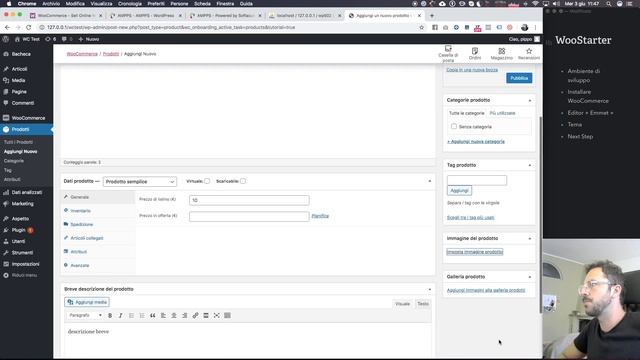Viewport: 640px width, 360px height.
Task: Apply blockquote formatting
Action: (x=153, y=316)
